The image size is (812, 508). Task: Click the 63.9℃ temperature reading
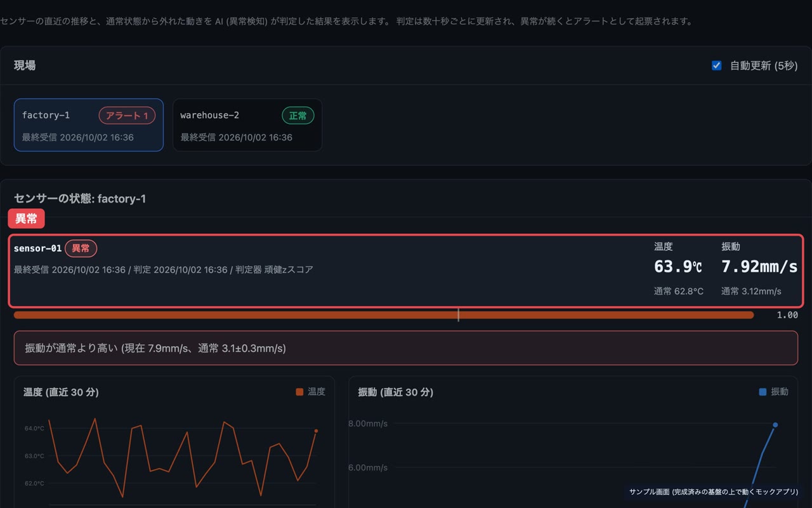pos(678,267)
